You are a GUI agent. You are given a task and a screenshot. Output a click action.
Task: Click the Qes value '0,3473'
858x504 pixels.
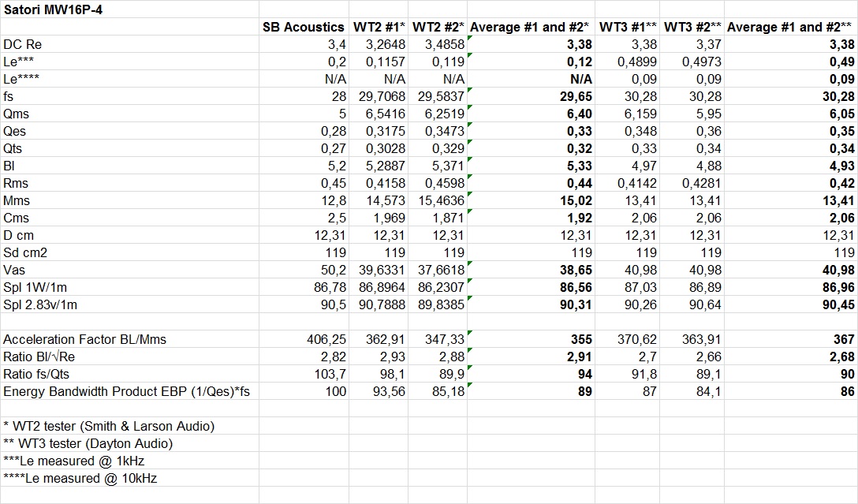point(445,132)
